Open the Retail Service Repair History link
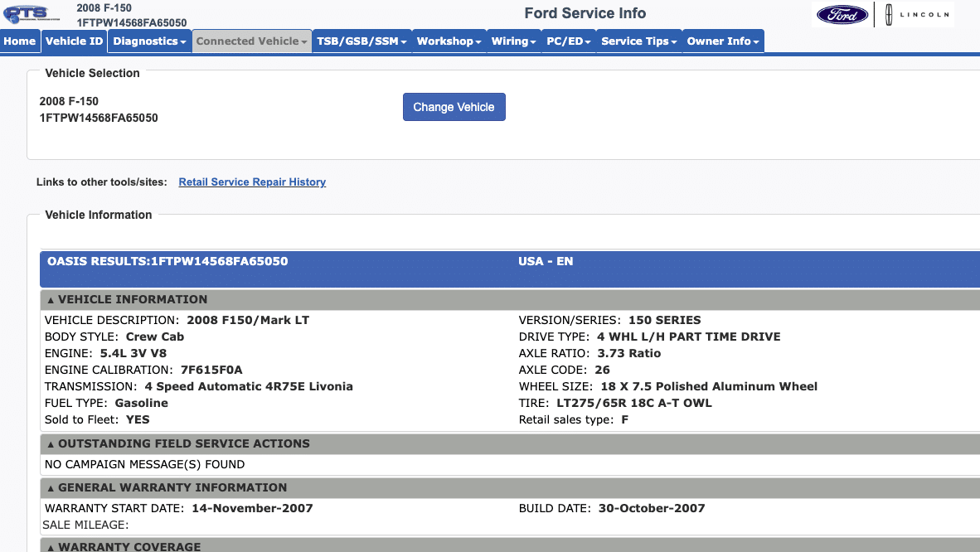The height and width of the screenshot is (552, 980). pyautogui.click(x=252, y=182)
